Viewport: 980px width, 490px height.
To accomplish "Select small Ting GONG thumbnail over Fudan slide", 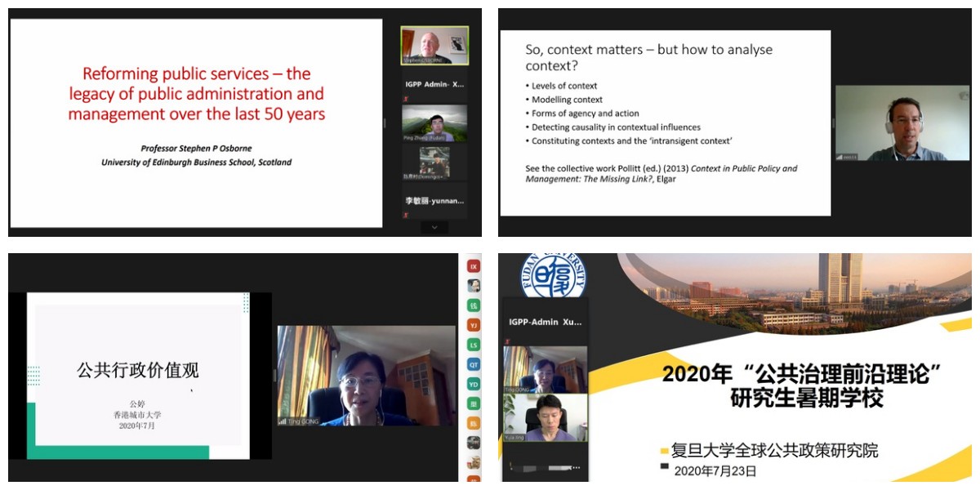I will pyautogui.click(x=545, y=370).
